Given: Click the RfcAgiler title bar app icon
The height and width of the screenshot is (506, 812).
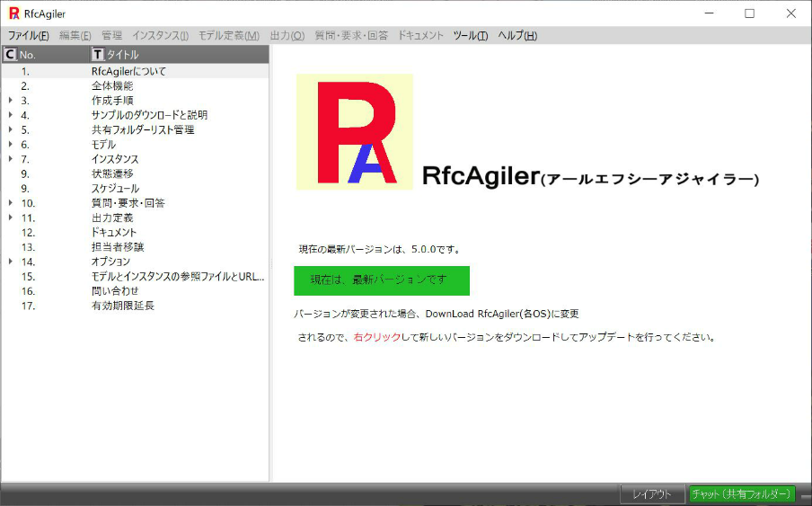Looking at the screenshot, I should pos(14,13).
